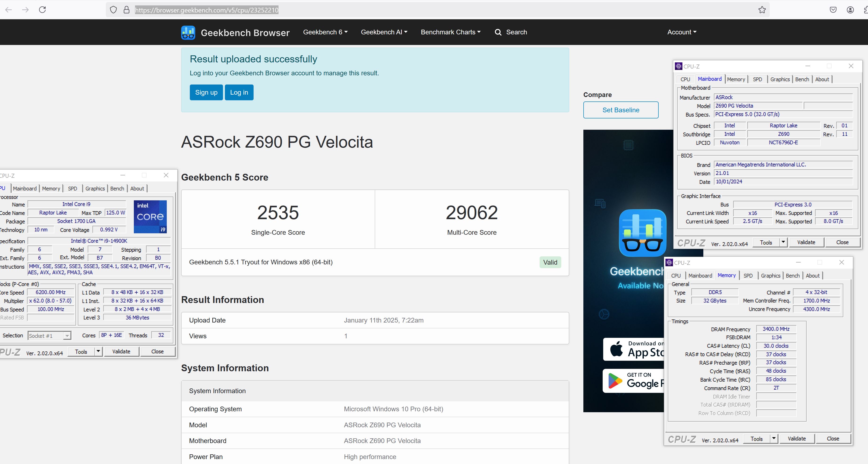Click Validate in the Mainboard CPU-Z window
The height and width of the screenshot is (464, 868).
tap(806, 242)
